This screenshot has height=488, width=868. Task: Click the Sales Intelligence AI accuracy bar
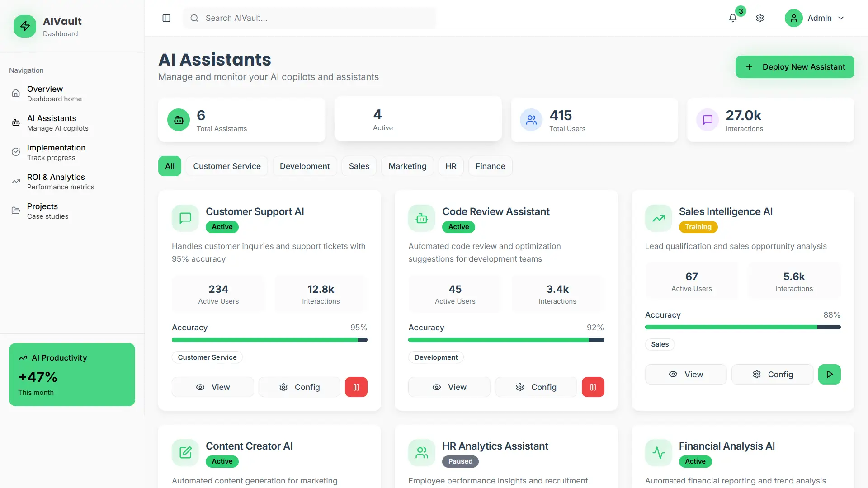(743, 327)
